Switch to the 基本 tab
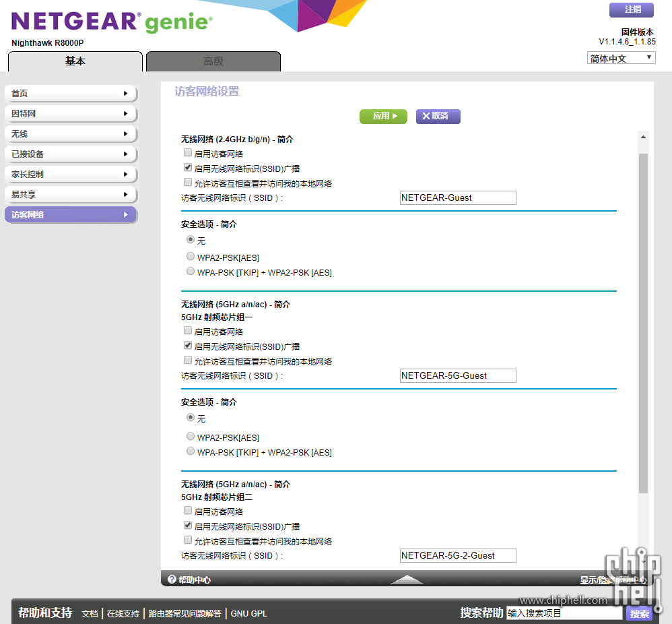The height and width of the screenshot is (624, 672). click(75, 61)
